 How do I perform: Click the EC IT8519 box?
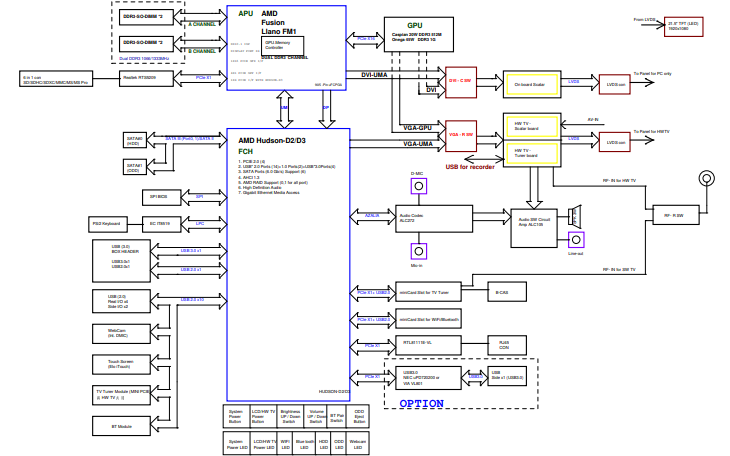[161, 225]
